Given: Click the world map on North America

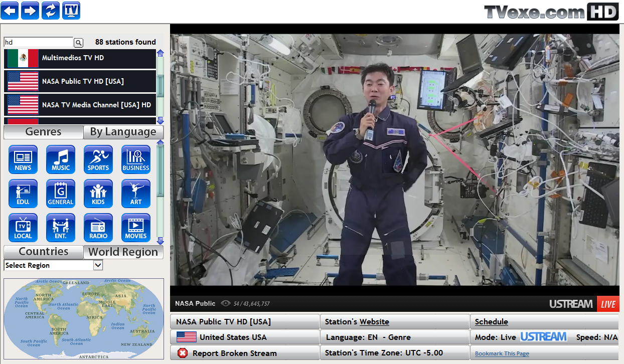Looking at the screenshot, I should pos(43,298).
